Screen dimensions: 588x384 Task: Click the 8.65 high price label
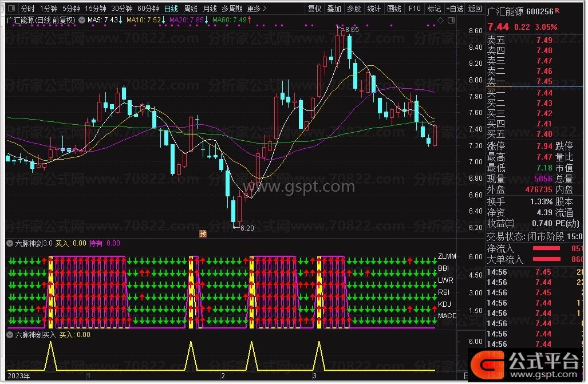coord(352,29)
